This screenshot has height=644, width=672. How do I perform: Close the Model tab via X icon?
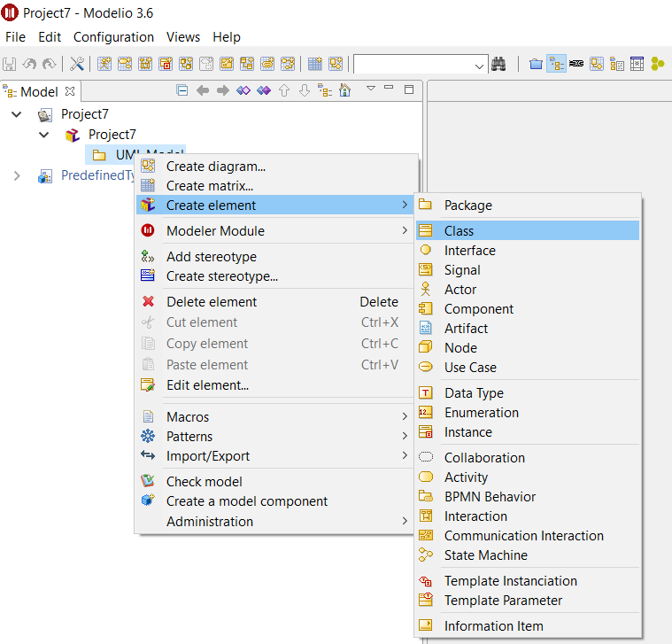tap(70, 91)
